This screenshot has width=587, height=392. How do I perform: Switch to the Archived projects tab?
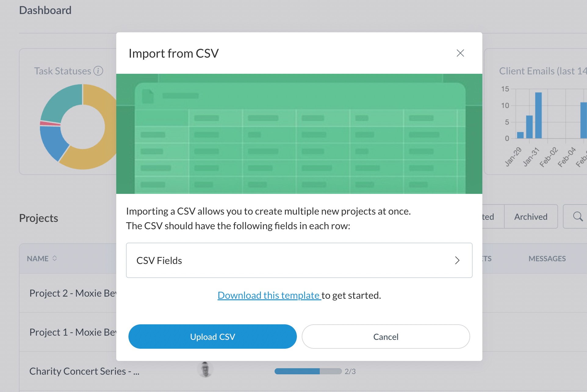tap(531, 217)
